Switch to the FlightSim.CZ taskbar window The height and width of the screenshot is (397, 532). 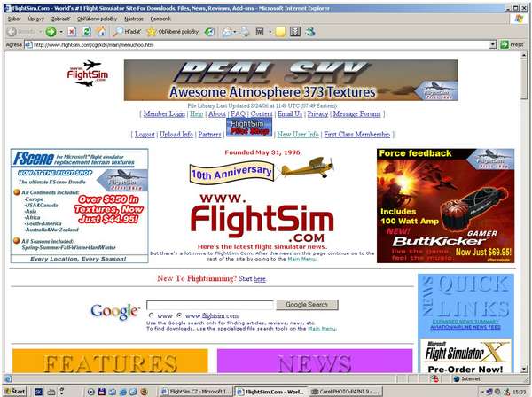(196, 392)
